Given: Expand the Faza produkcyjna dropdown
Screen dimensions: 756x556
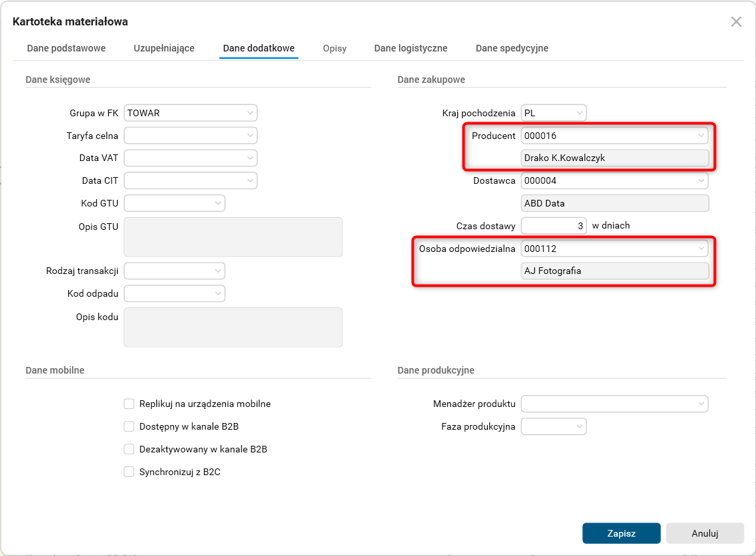Looking at the screenshot, I should coord(579,426).
